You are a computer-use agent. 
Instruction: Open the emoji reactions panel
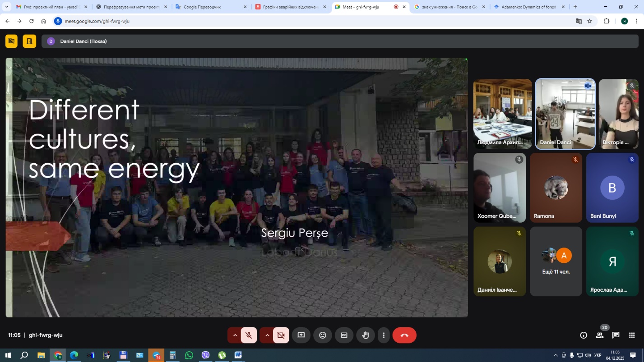point(323,335)
